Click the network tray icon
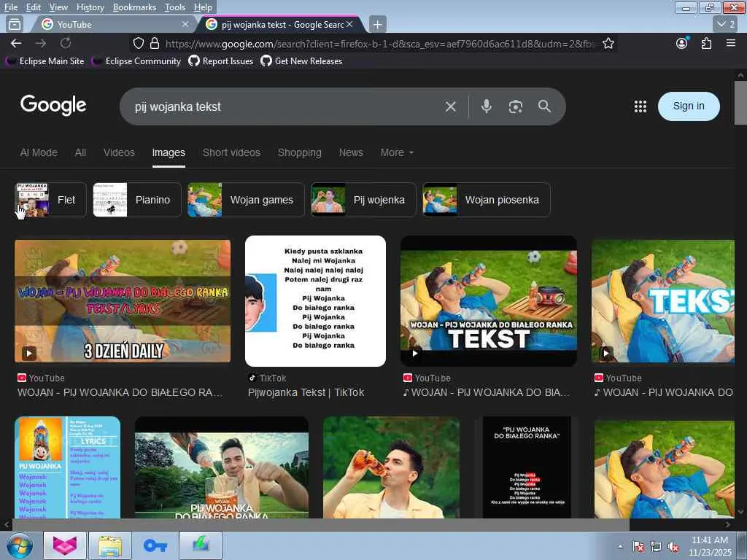 [656, 547]
